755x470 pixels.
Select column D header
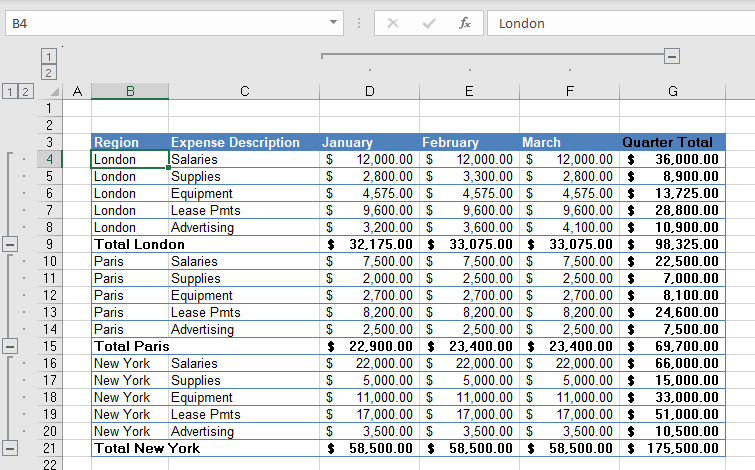[x=369, y=91]
